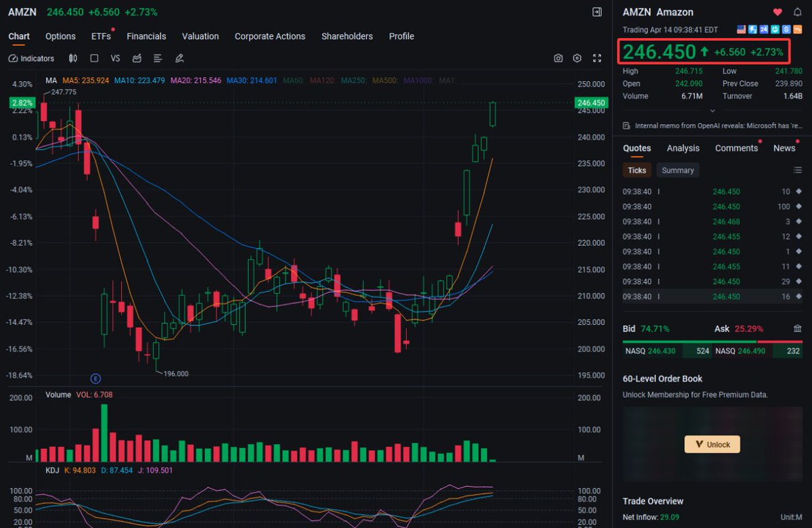
Task: Click the 246.450 current price axis tag
Action: [591, 103]
